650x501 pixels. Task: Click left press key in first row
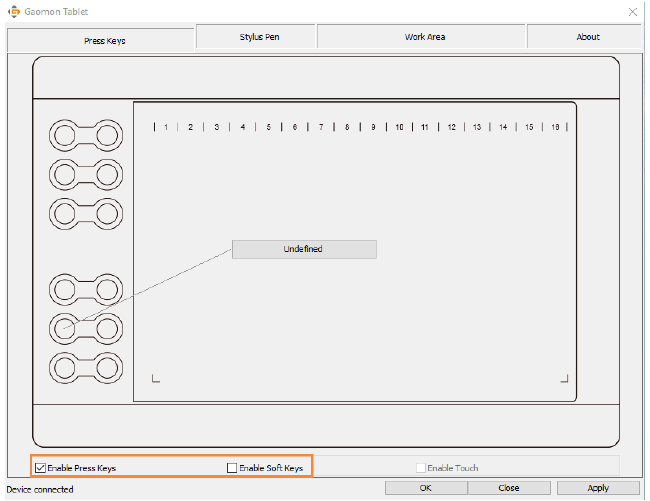point(65,136)
